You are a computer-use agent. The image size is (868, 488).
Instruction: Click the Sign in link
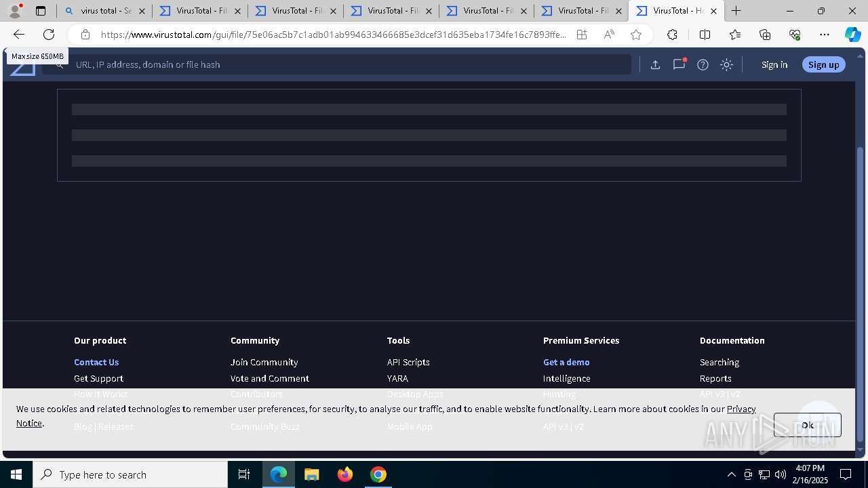(774, 64)
